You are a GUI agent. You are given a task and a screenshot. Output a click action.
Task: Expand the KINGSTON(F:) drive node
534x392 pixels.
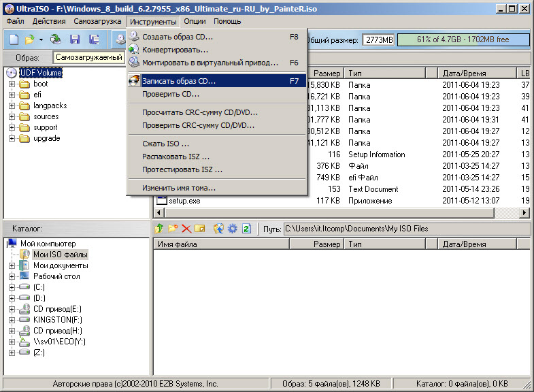click(x=12, y=320)
